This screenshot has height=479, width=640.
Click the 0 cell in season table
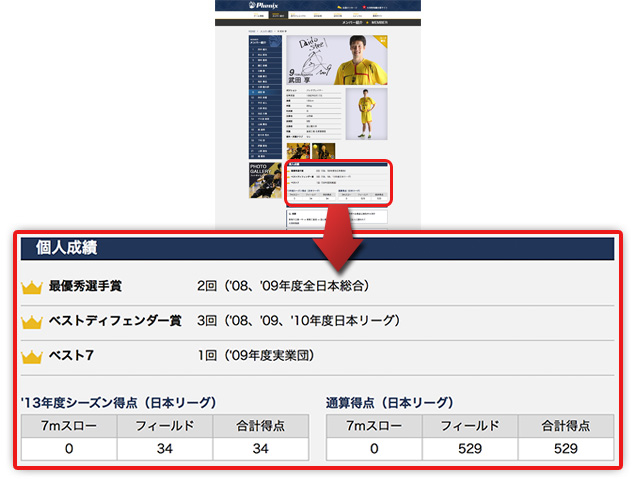tap(69, 449)
